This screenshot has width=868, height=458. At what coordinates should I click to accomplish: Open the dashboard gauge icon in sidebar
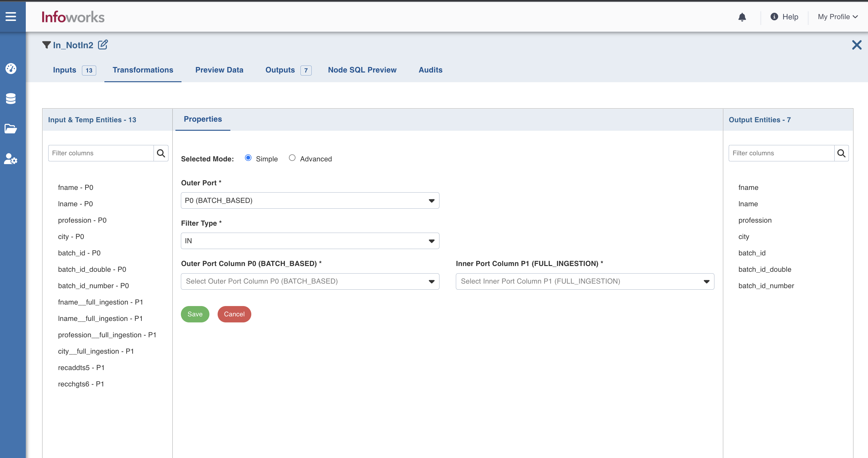point(11,68)
